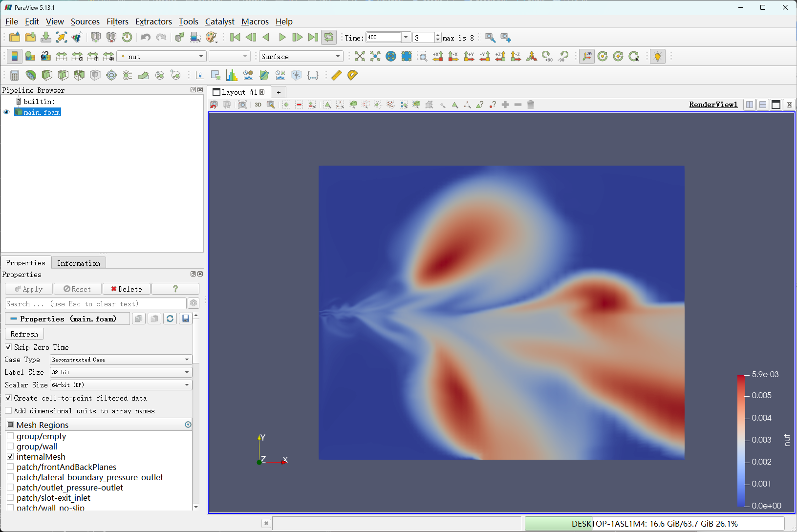Apply the Threshold filter icon
Image resolution: width=797 pixels, height=532 pixels.
click(x=79, y=75)
